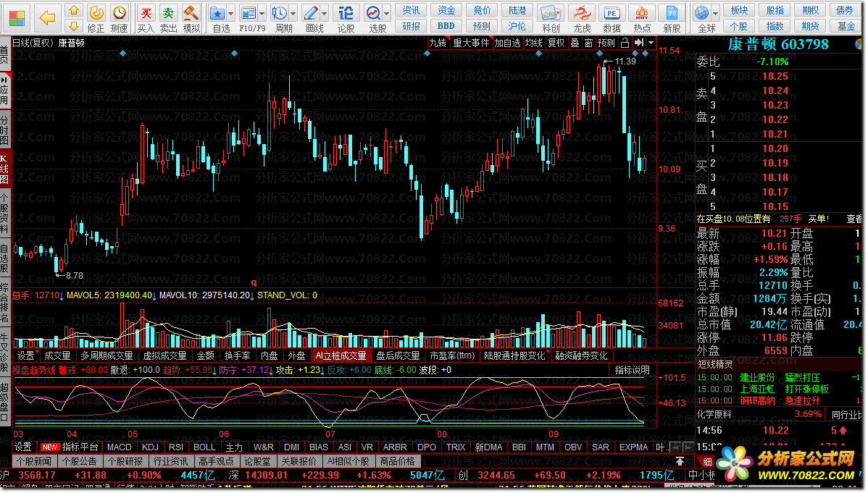Switch to the MACD indicator tab
The height and width of the screenshot is (493, 868).
[x=119, y=447]
